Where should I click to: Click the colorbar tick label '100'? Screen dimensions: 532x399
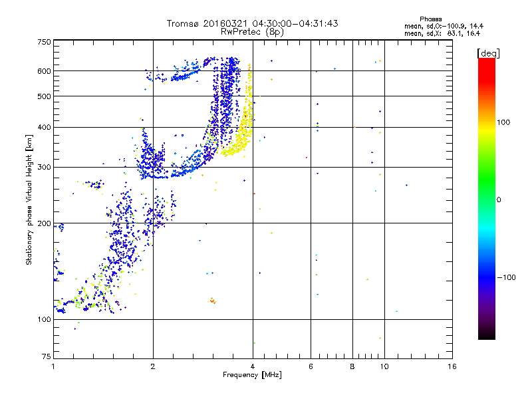(x=503, y=122)
